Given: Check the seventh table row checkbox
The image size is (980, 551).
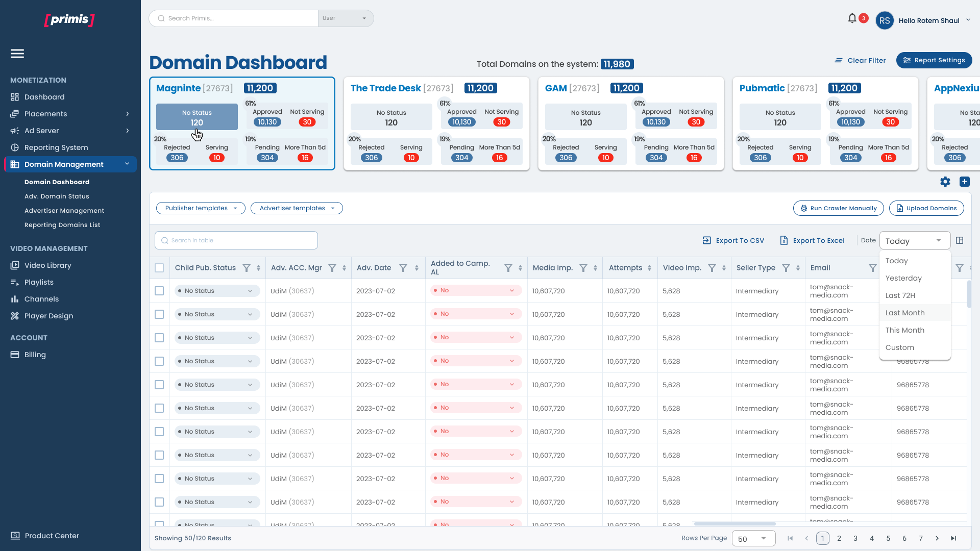Looking at the screenshot, I should click(159, 432).
